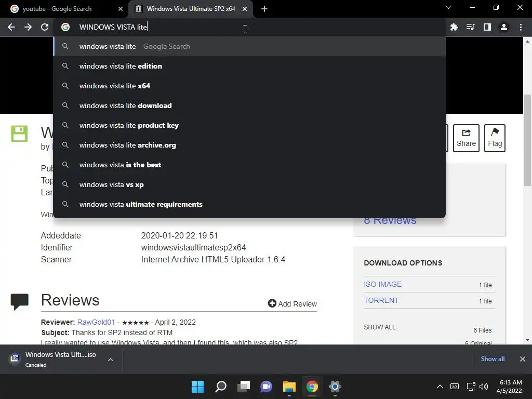Open Teams Chat on taskbar
Screen dimensions: 532x399
tap(266, 387)
